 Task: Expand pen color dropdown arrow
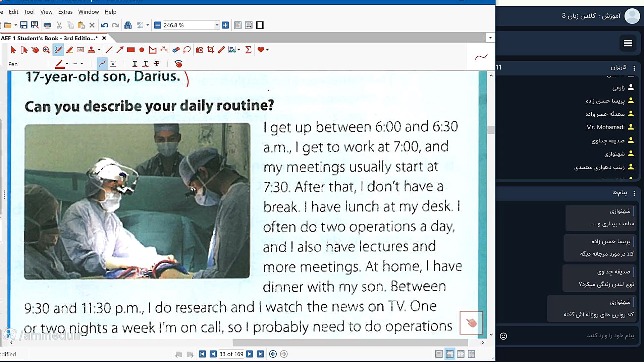(67, 64)
